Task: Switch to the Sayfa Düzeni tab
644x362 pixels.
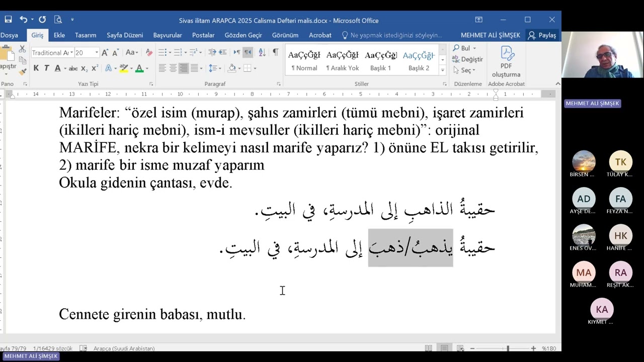Action: 125,35
